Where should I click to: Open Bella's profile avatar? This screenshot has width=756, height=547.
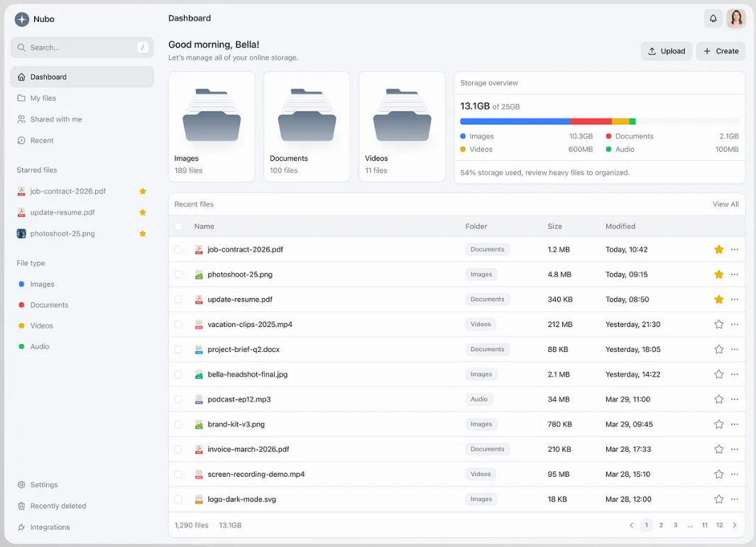[x=735, y=18]
